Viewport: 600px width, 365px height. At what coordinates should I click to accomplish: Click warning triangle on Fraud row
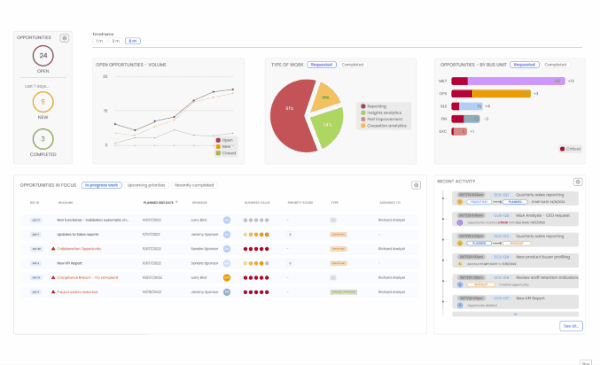[x=53, y=292]
